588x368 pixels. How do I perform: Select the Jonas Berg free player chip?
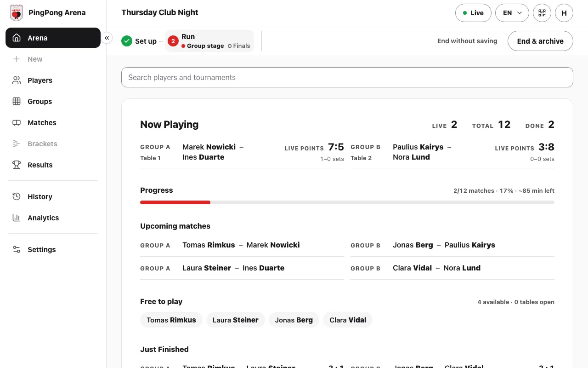[294, 320]
